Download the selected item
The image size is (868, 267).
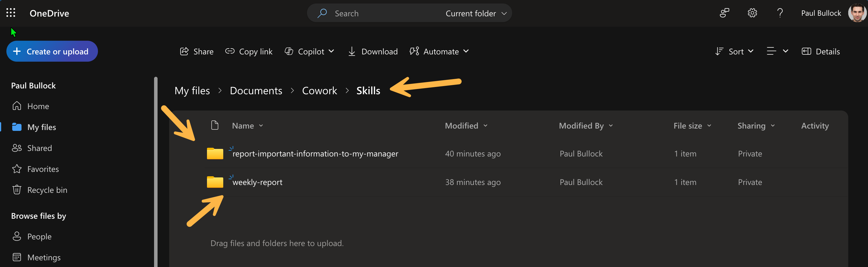pos(373,51)
